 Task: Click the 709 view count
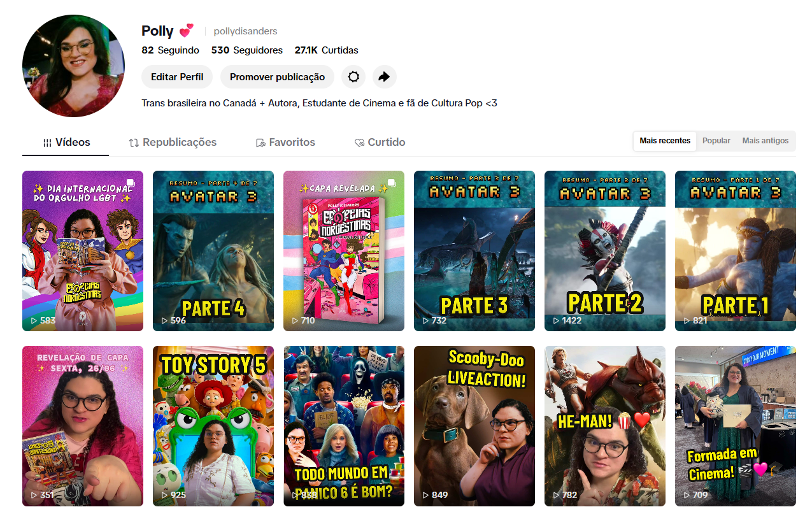701,495
